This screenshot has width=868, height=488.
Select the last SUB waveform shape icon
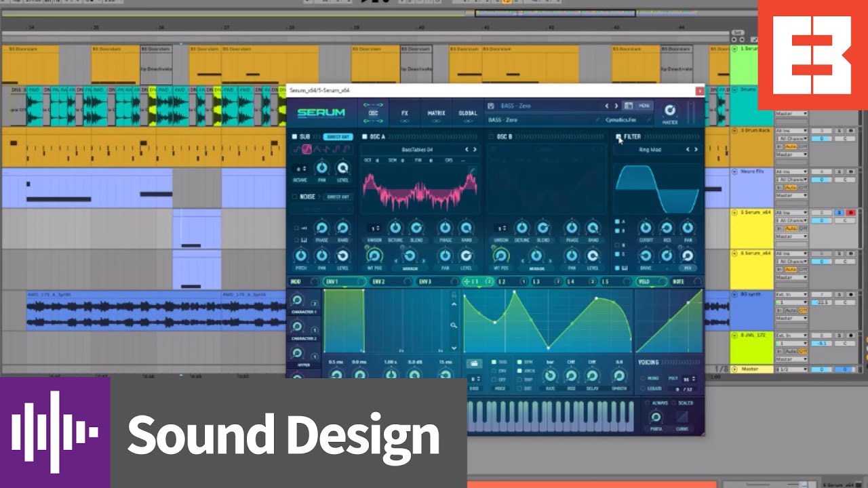coord(346,149)
